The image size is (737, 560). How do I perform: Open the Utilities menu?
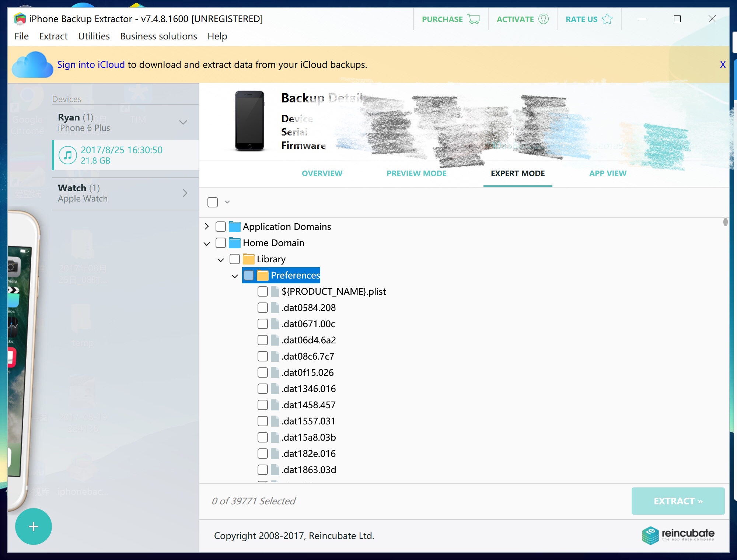pos(94,36)
